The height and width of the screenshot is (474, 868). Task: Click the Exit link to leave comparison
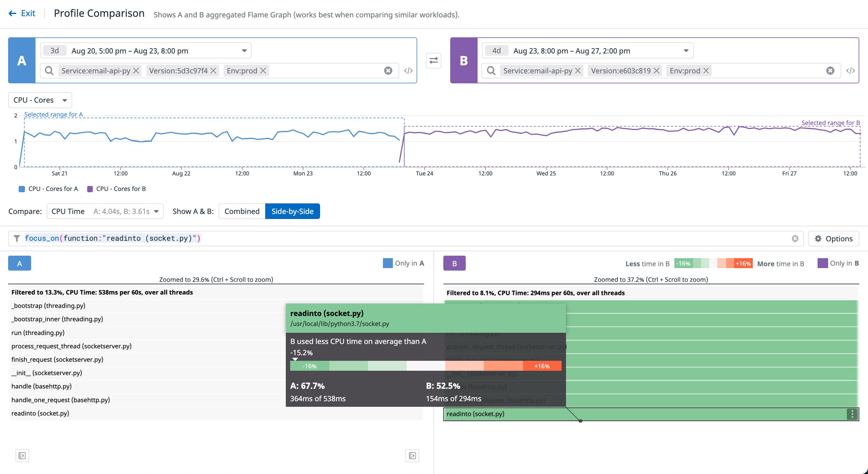(x=23, y=13)
